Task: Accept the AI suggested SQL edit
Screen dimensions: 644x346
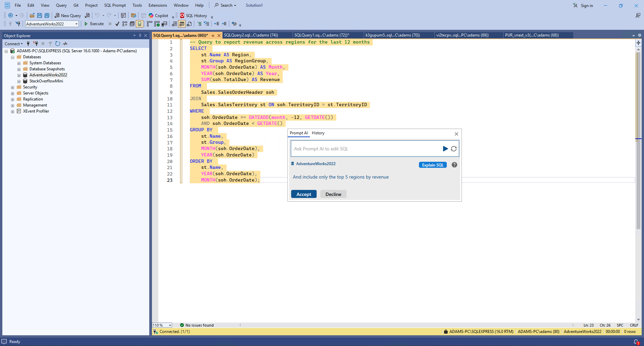Action: pos(304,194)
